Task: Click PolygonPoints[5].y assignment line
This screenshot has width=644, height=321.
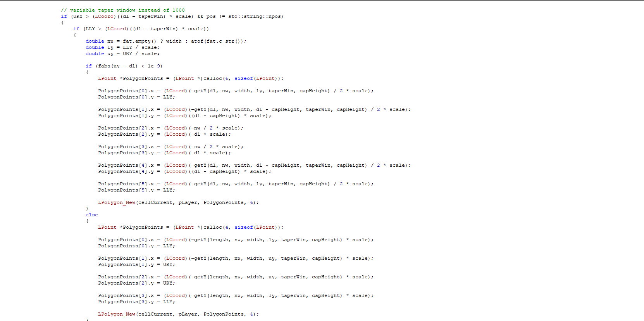Action: pos(136,190)
